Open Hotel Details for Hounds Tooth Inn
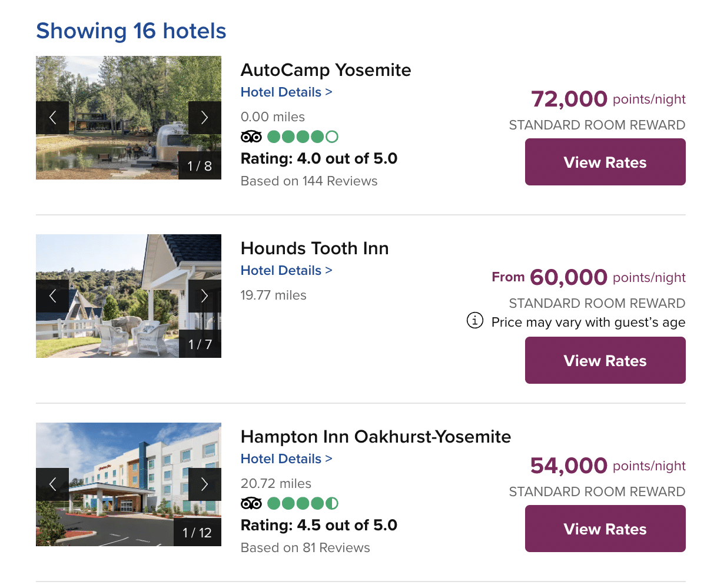This screenshot has height=588, width=717. coord(286,271)
